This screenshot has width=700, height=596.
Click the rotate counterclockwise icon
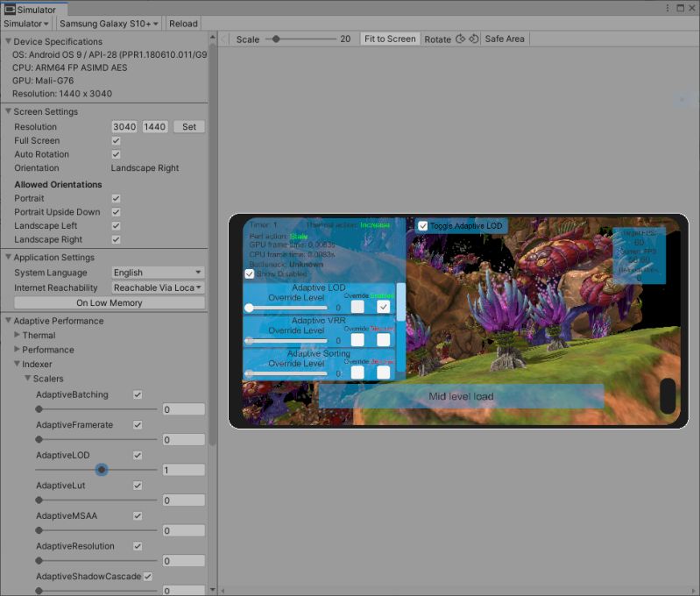click(474, 39)
